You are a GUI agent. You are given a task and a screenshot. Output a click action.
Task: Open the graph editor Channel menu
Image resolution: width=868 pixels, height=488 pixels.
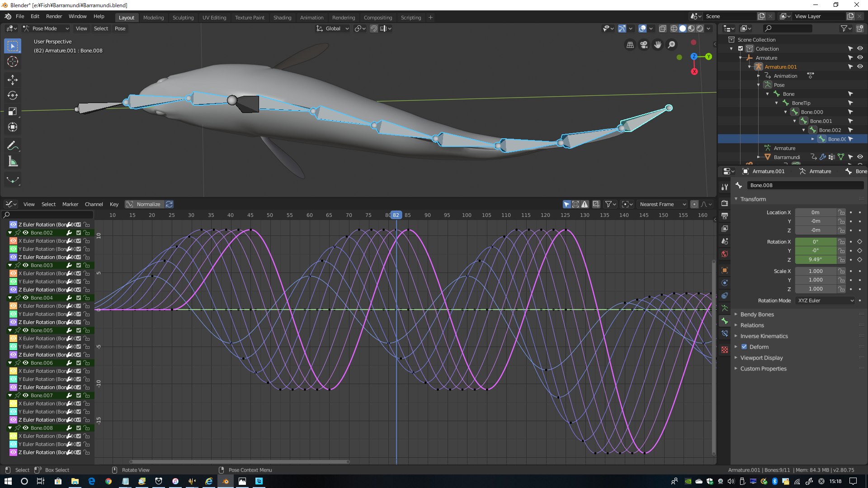94,204
